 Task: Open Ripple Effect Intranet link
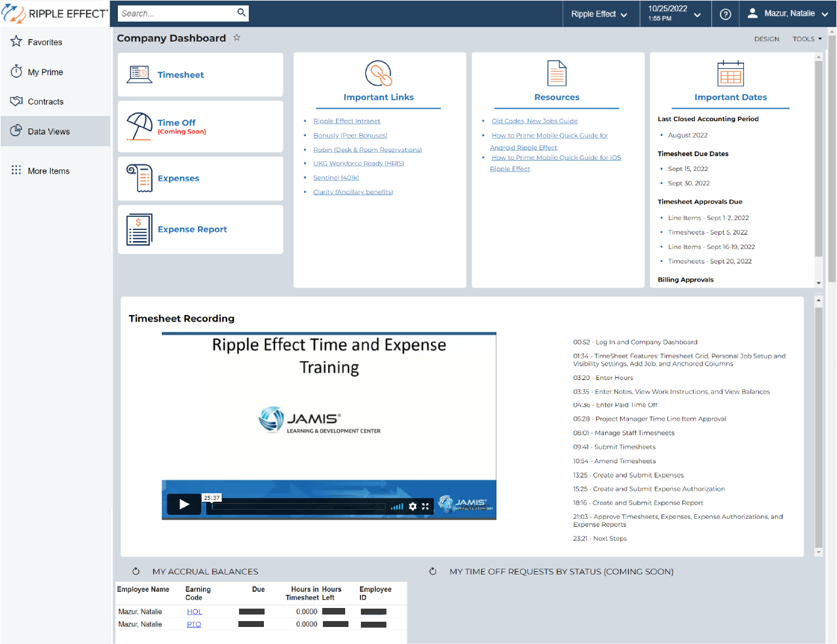pos(346,121)
